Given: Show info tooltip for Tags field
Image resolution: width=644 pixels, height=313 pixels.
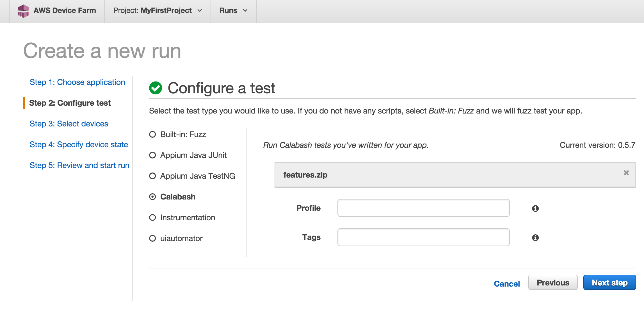Looking at the screenshot, I should [535, 238].
